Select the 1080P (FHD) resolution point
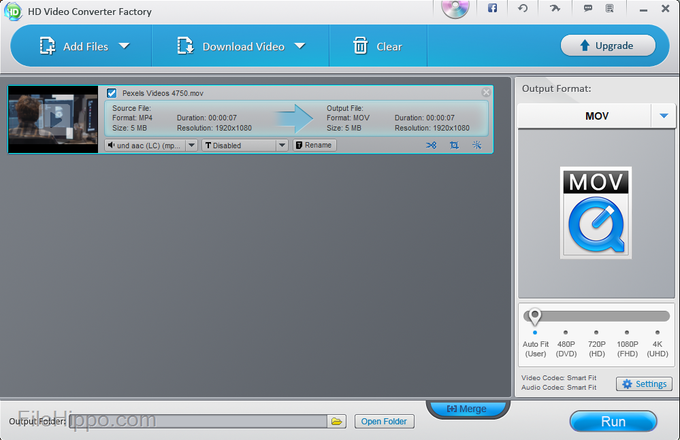The image size is (680, 440). (627, 332)
